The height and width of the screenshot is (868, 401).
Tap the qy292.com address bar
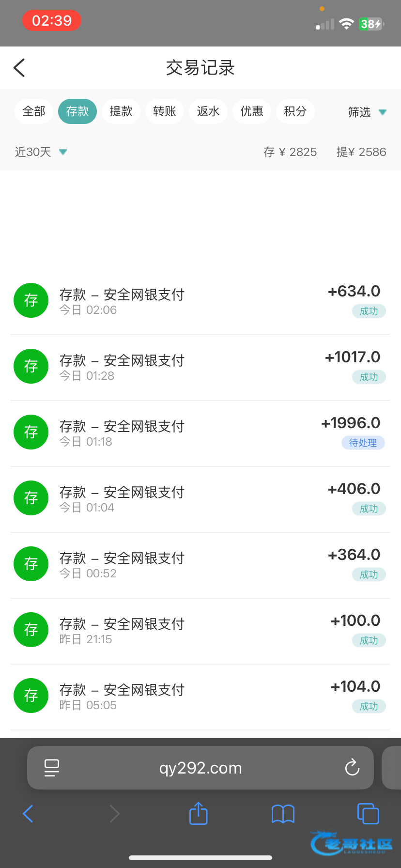coord(200,768)
